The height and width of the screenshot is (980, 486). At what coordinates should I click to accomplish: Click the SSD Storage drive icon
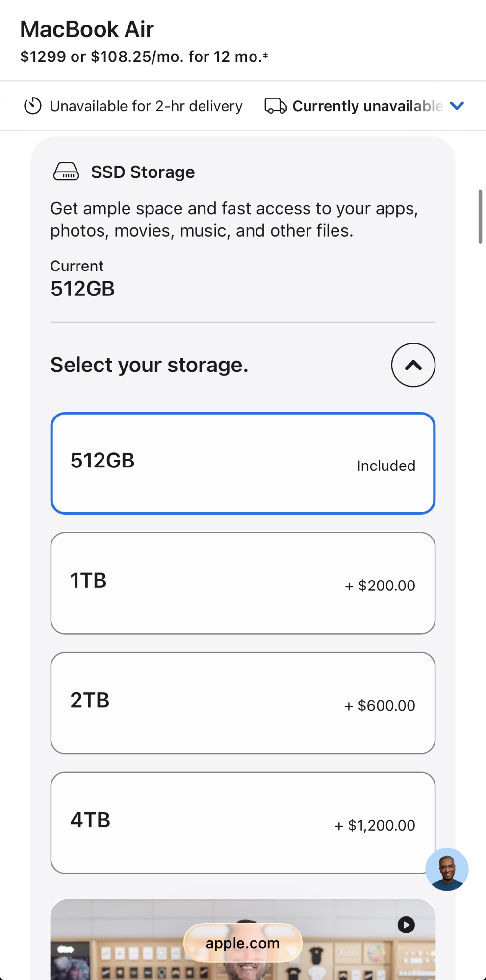coord(66,172)
